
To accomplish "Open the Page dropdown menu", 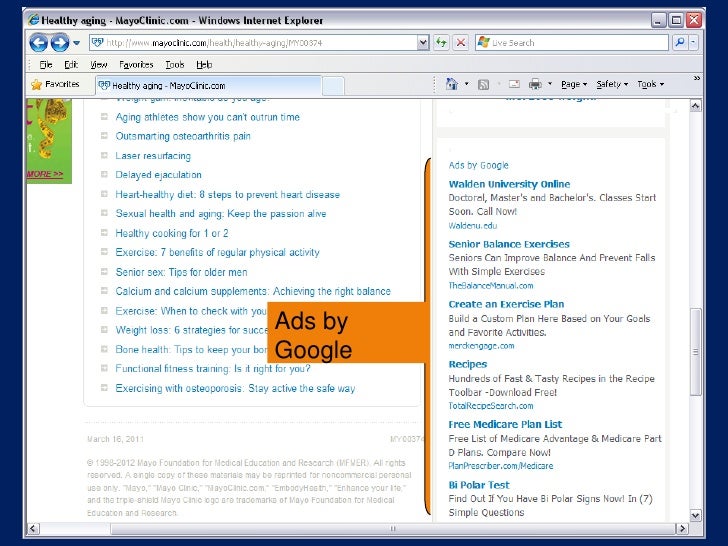I will pos(572,85).
